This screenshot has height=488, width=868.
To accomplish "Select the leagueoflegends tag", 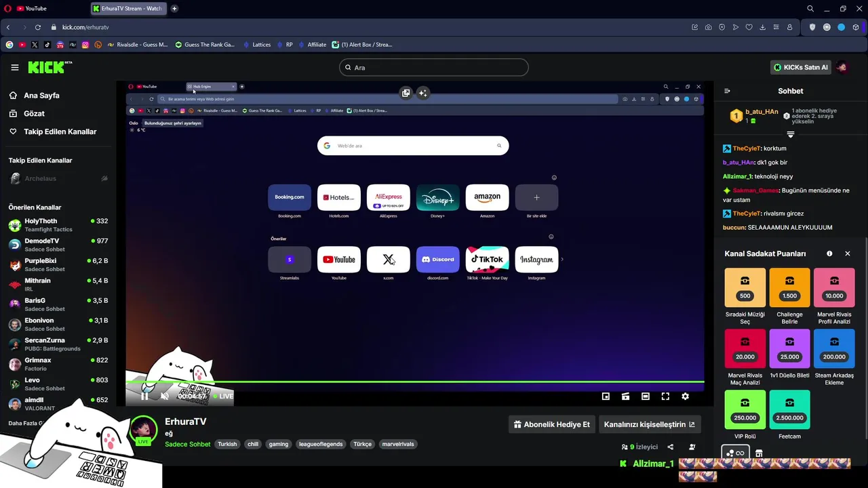I will (x=321, y=444).
